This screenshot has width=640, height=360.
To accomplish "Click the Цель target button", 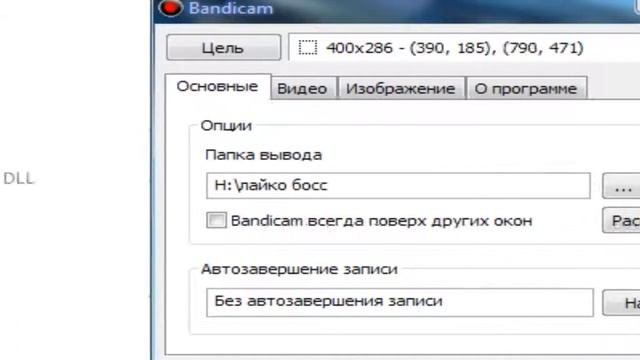I will click(x=224, y=48).
